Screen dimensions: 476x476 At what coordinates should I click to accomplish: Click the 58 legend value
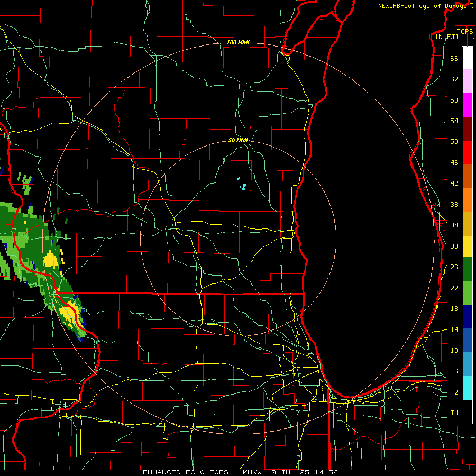pos(454,100)
